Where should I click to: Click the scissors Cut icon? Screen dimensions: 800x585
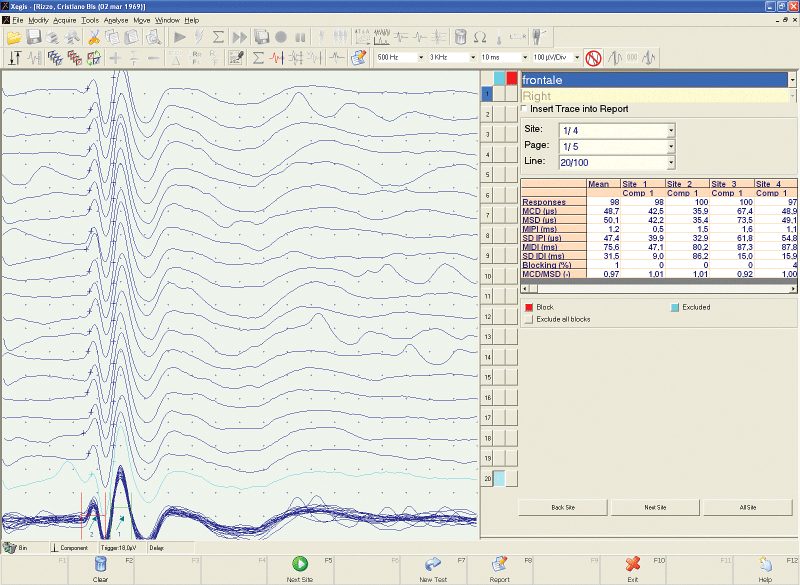94,37
